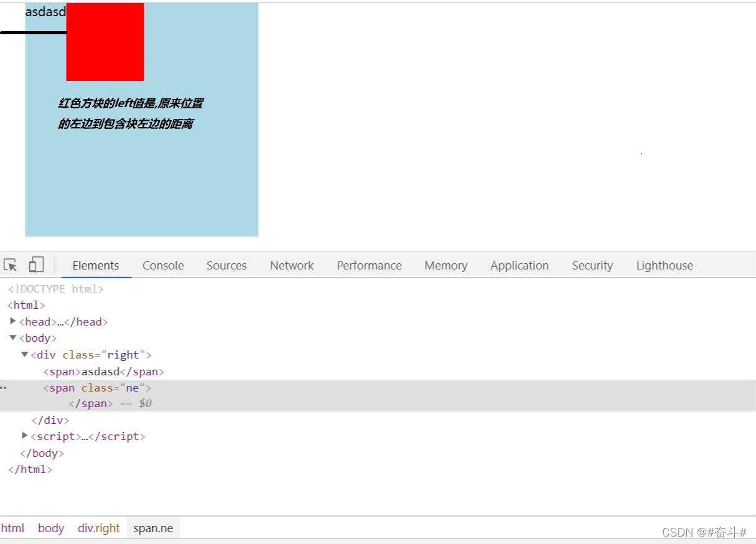
Task: Select span.ne in the breadcrumb bar
Action: click(153, 528)
